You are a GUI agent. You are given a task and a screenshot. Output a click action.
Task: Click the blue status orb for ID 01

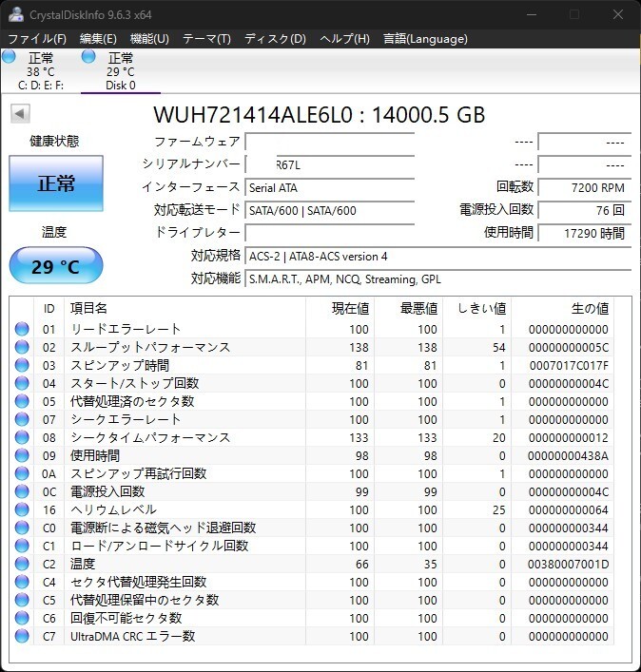pyautogui.click(x=22, y=329)
